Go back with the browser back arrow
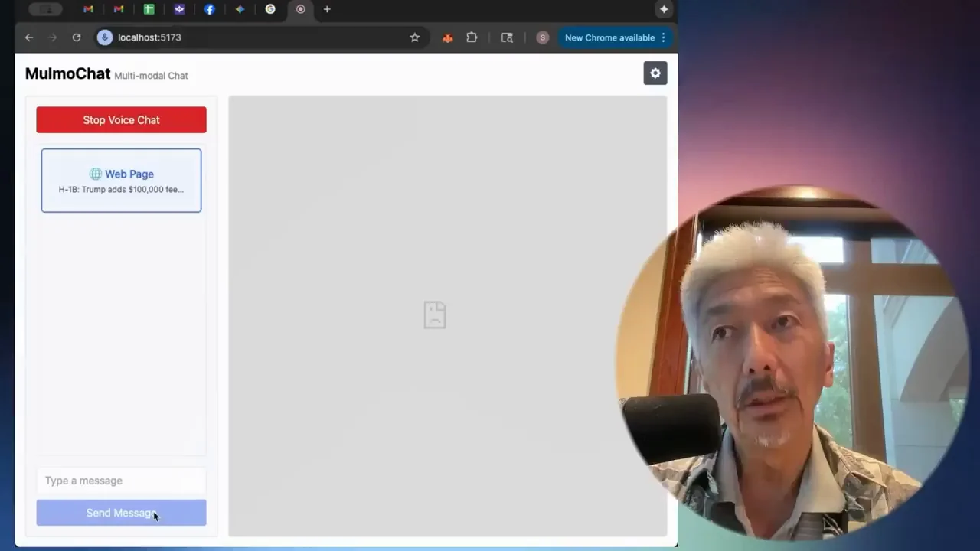The image size is (980, 551). 29,37
